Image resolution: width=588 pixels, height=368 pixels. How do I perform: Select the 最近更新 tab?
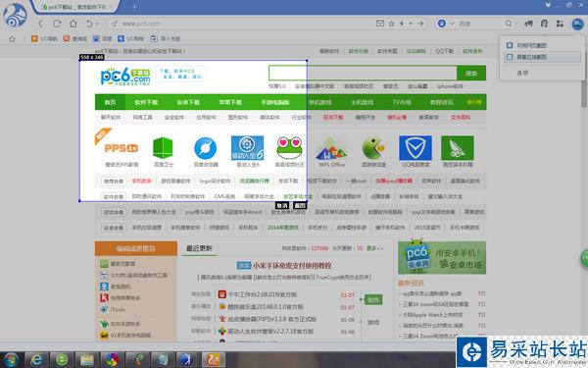199,248
